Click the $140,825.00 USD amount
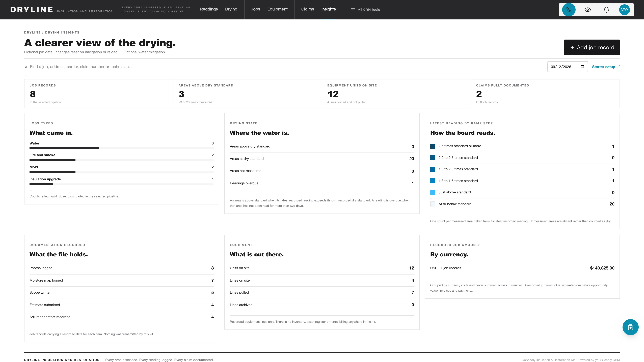Viewport: 644px width, 362px height. [602, 268]
